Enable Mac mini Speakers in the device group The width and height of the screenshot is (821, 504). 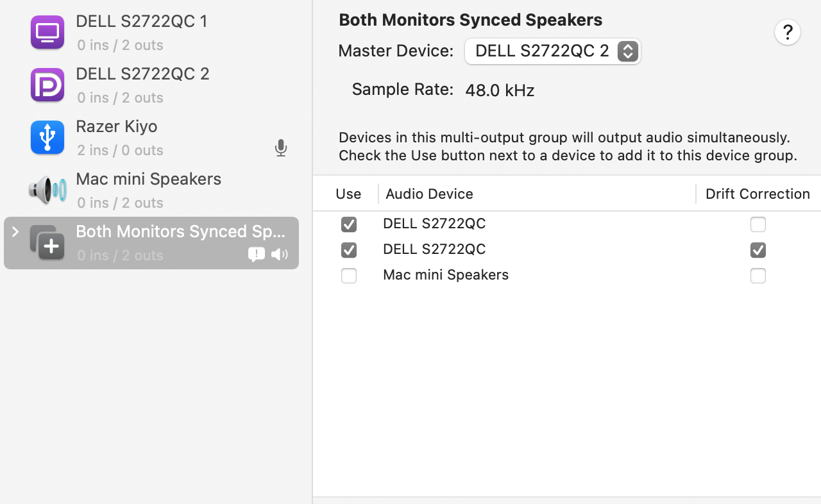tap(349, 276)
